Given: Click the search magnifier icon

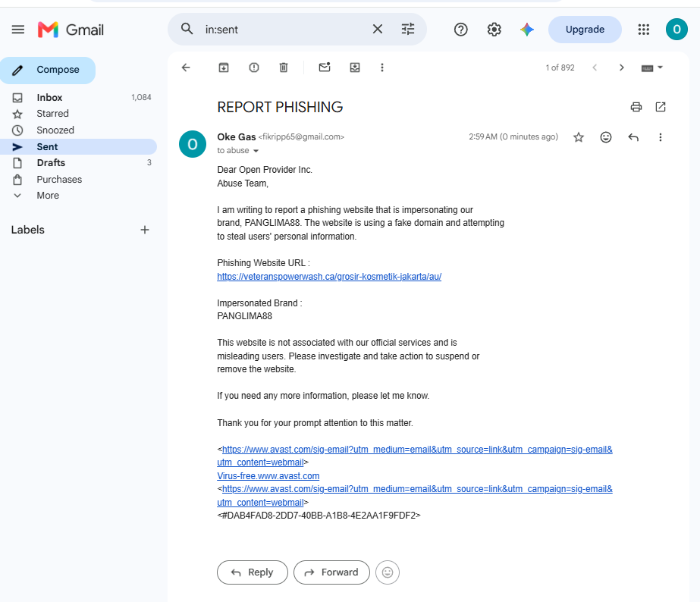Looking at the screenshot, I should pyautogui.click(x=187, y=30).
